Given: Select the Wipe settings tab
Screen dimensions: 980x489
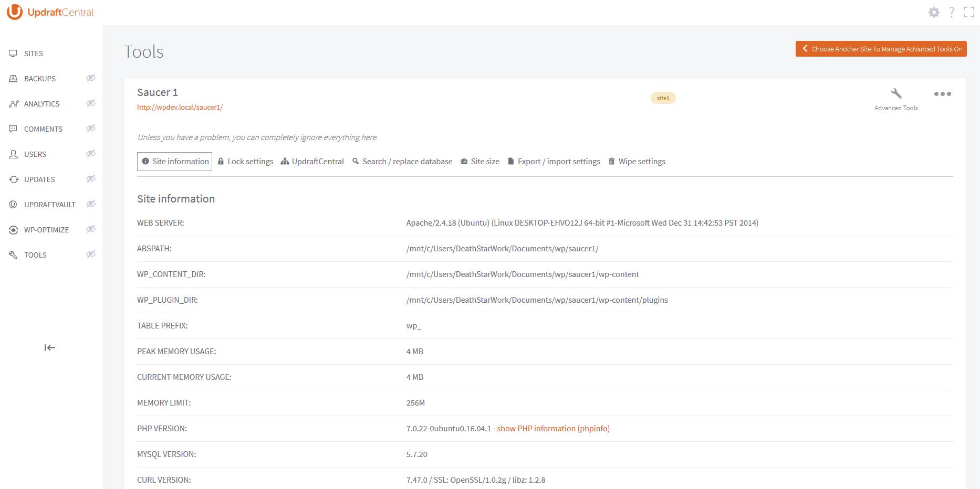Looking at the screenshot, I should point(637,162).
